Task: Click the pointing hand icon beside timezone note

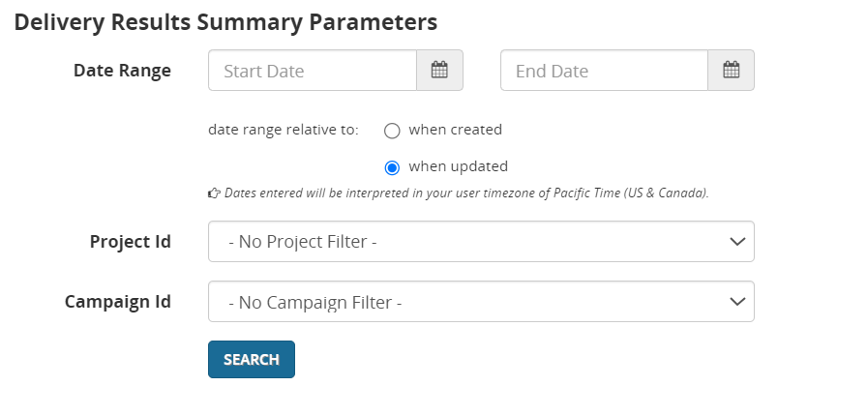Action: click(x=214, y=193)
